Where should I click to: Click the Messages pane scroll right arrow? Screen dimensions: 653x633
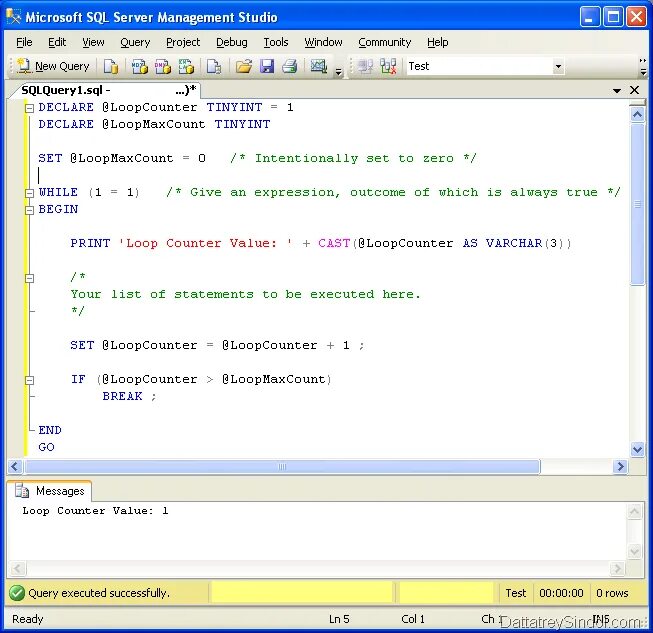(x=617, y=568)
